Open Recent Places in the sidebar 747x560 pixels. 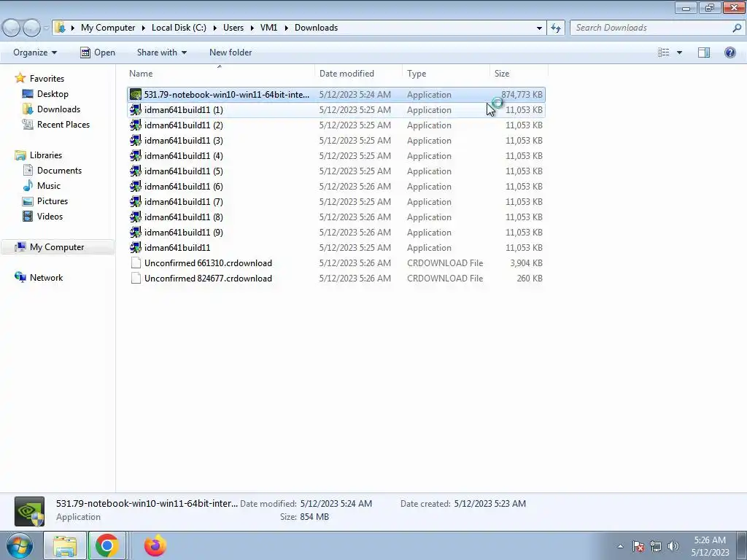[x=63, y=124]
